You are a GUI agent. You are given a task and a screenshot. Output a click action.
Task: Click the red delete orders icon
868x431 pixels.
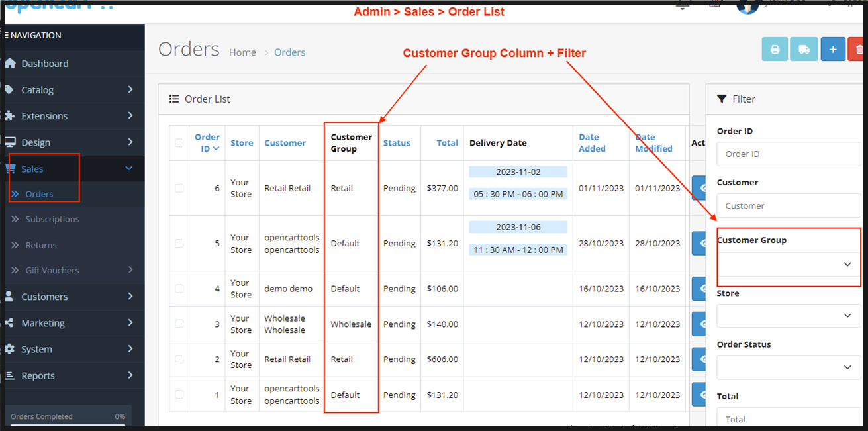point(859,48)
